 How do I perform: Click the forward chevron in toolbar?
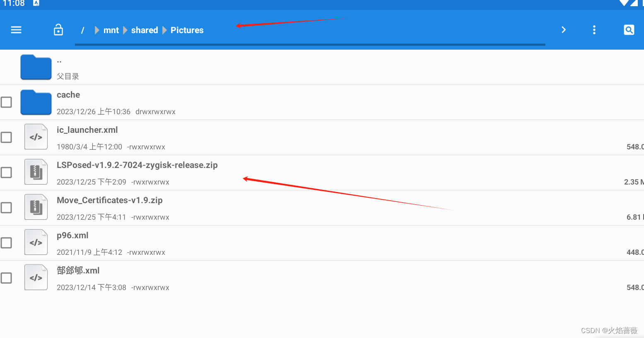563,30
